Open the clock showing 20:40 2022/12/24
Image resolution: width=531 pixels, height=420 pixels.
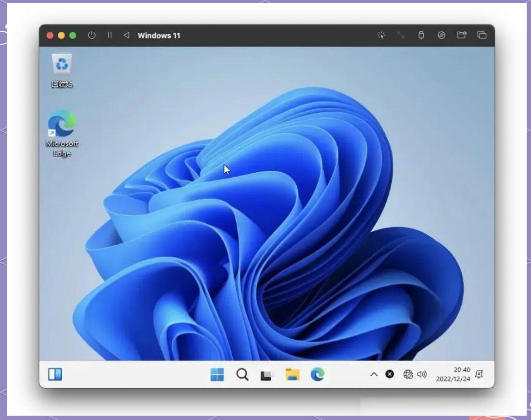pos(453,374)
